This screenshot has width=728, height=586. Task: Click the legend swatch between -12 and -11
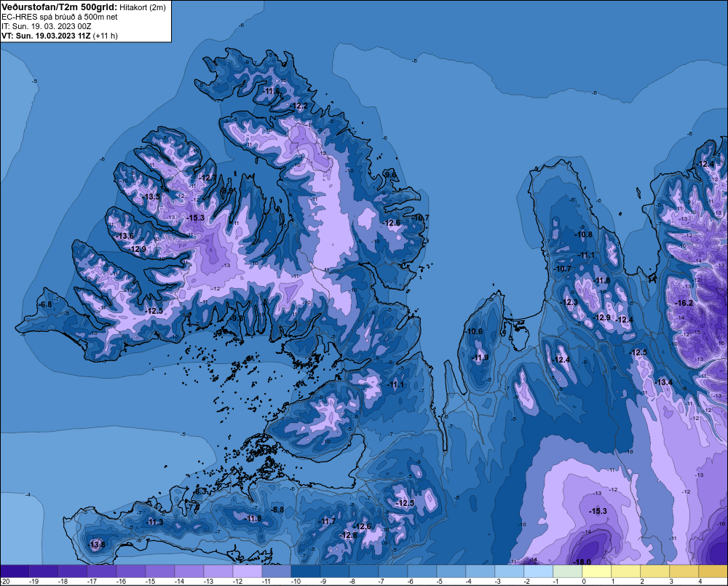click(x=248, y=571)
